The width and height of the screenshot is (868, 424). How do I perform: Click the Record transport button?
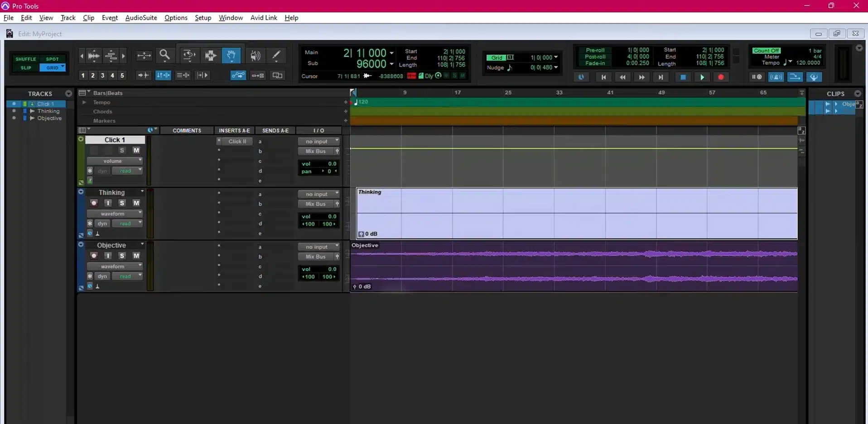tap(721, 77)
